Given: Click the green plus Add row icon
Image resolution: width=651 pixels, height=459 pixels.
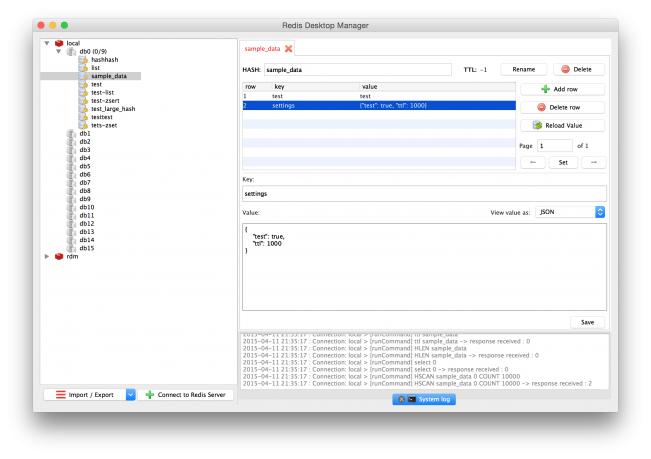Looking at the screenshot, I should (546, 89).
